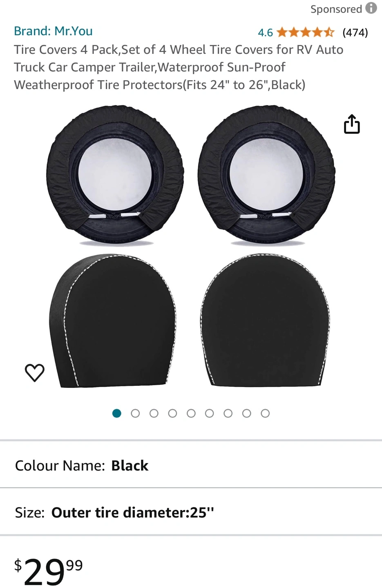Viewport: 382px width, 588px height.
Task: Jump to the last product image dot
Action: [x=265, y=413]
